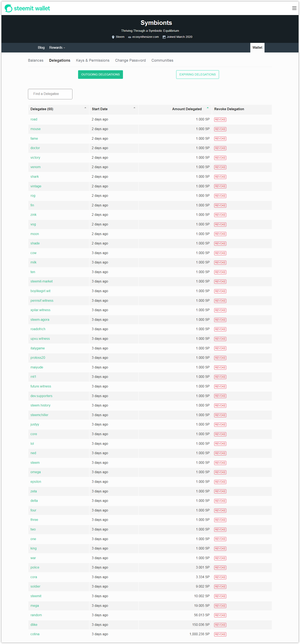The image size is (300, 644).
Task: Open the steemit-market delegatee link
Action: pyautogui.click(x=41, y=281)
